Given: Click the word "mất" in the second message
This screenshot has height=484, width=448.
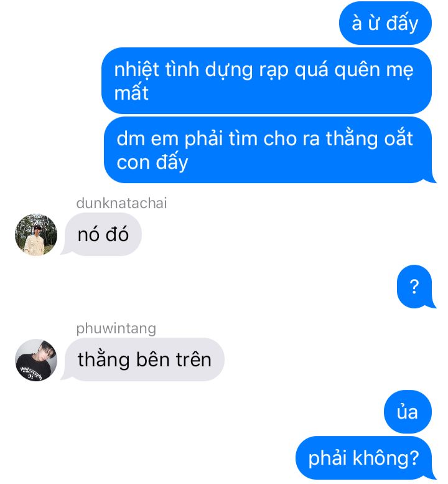Looking at the screenshot, I should [x=131, y=93].
